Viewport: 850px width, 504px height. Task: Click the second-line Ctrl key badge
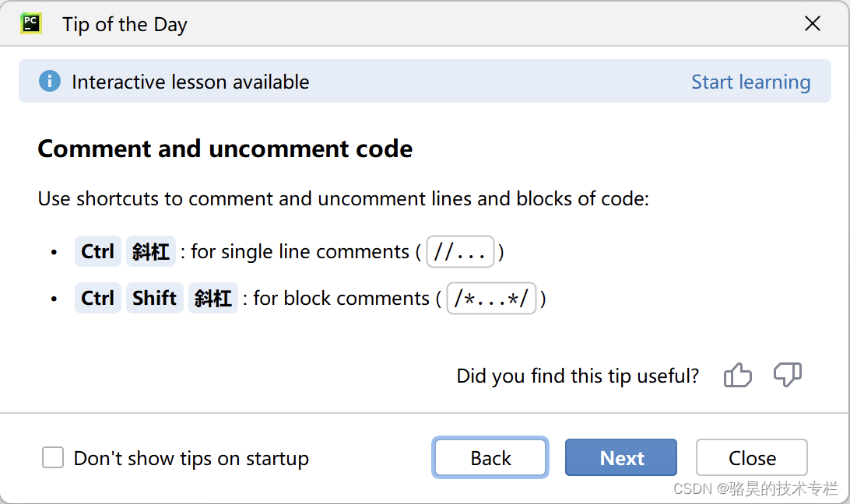97,298
